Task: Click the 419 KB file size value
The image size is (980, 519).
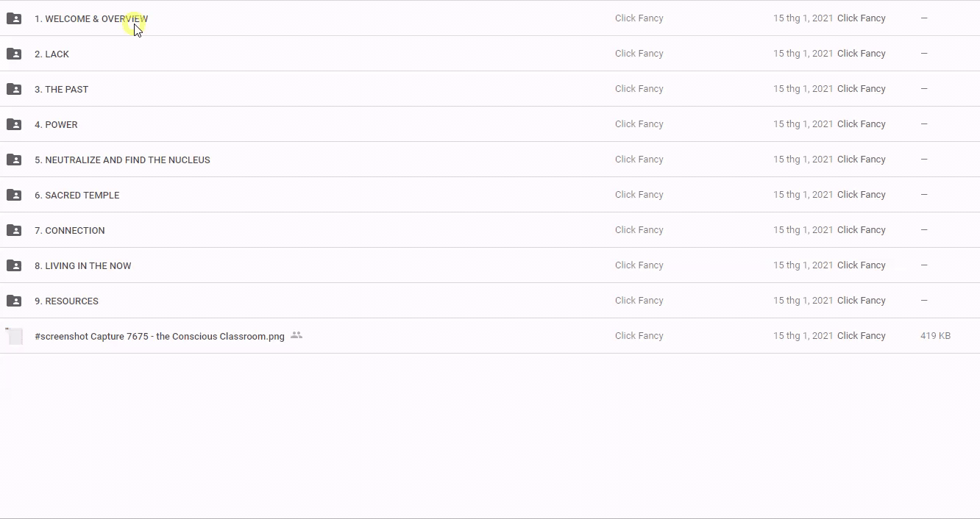Action: coord(935,336)
